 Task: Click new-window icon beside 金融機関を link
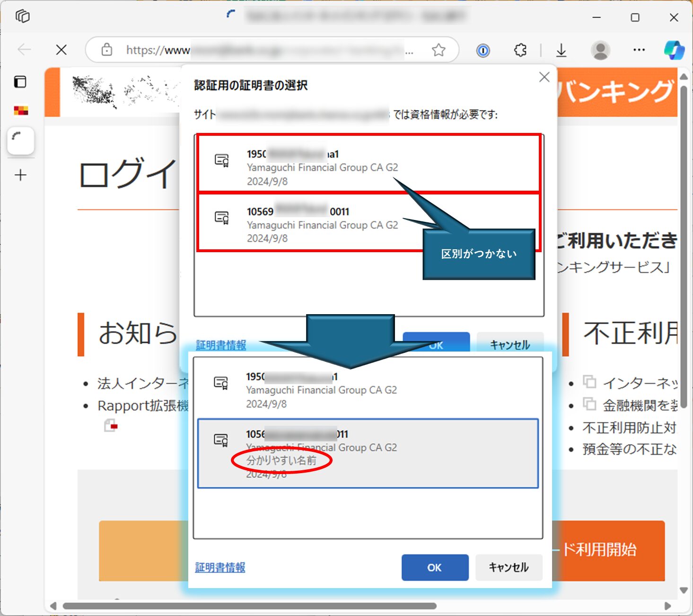click(589, 404)
